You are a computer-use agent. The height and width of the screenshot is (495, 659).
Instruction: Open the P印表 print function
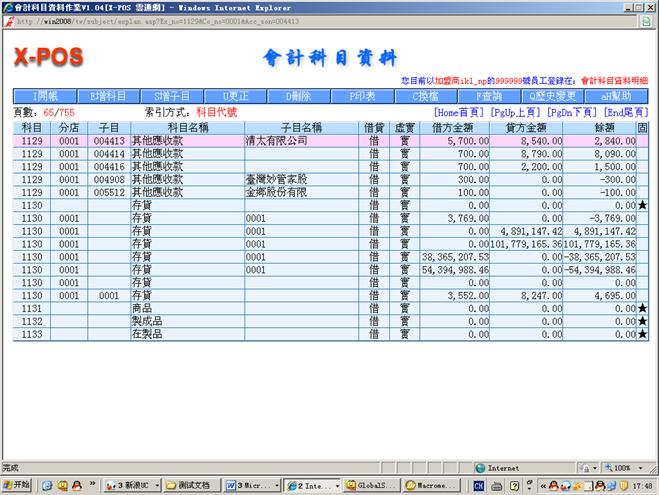click(x=361, y=96)
